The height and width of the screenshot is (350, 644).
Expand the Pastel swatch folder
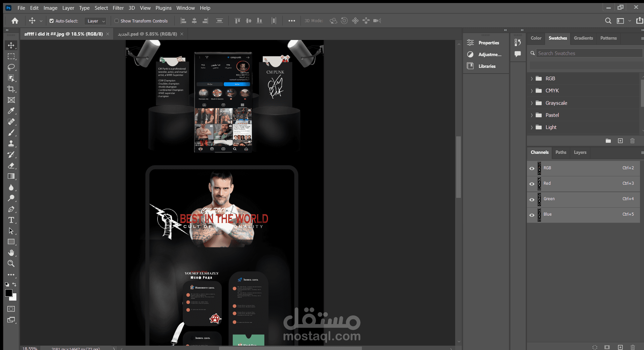tap(532, 115)
